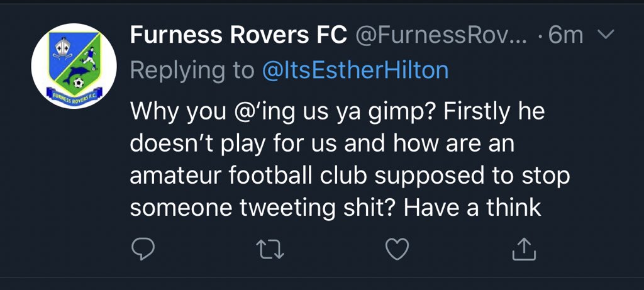Viewport: 644px width, 290px height.
Task: Click the 'amateur football club' phrase
Action: (249, 176)
